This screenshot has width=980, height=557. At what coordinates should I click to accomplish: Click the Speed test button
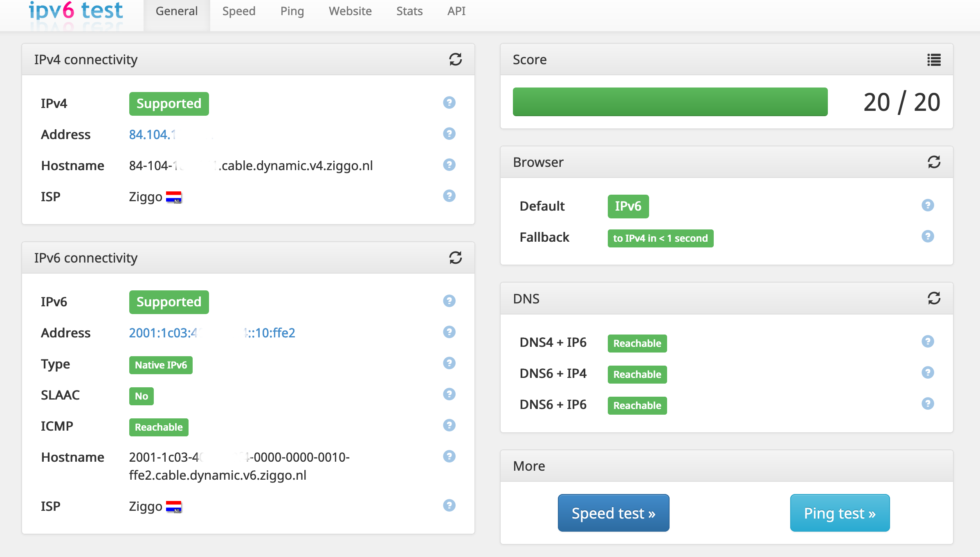[613, 513]
